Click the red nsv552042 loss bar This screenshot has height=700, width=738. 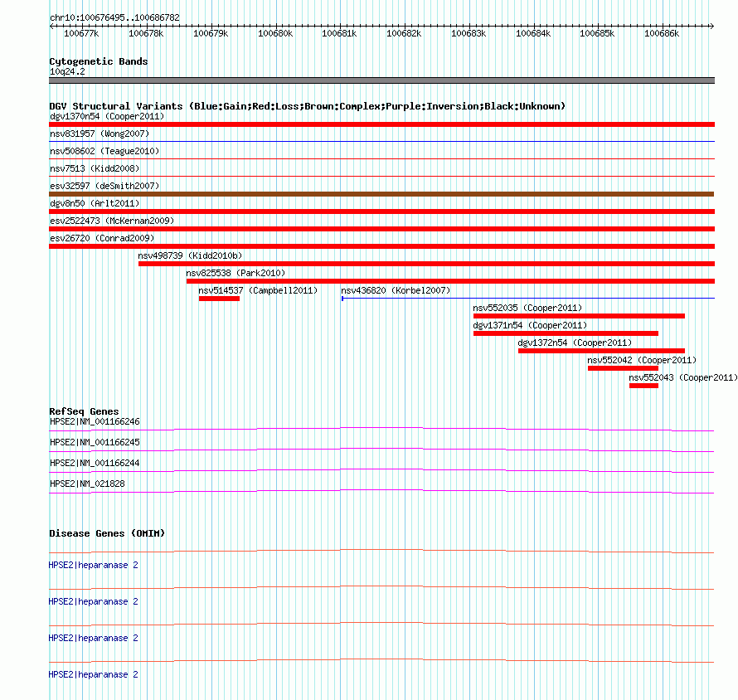click(624, 368)
